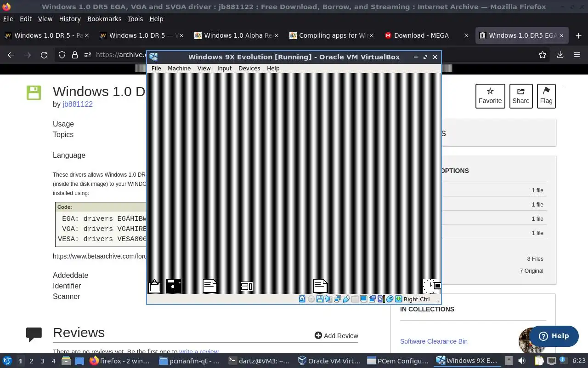
Task: Click the recording indicator in VirtualBox status bar
Action: (x=372, y=299)
